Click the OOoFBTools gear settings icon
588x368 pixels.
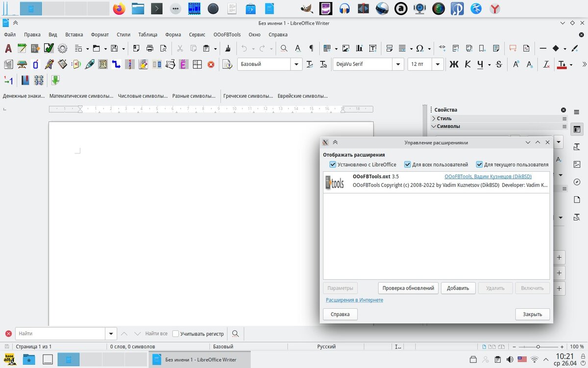[62, 49]
